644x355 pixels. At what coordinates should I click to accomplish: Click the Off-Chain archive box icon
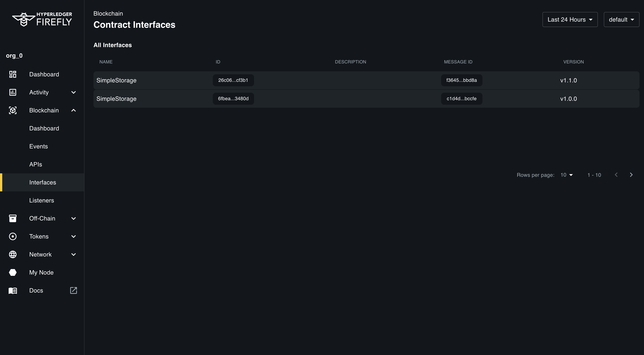(13, 218)
